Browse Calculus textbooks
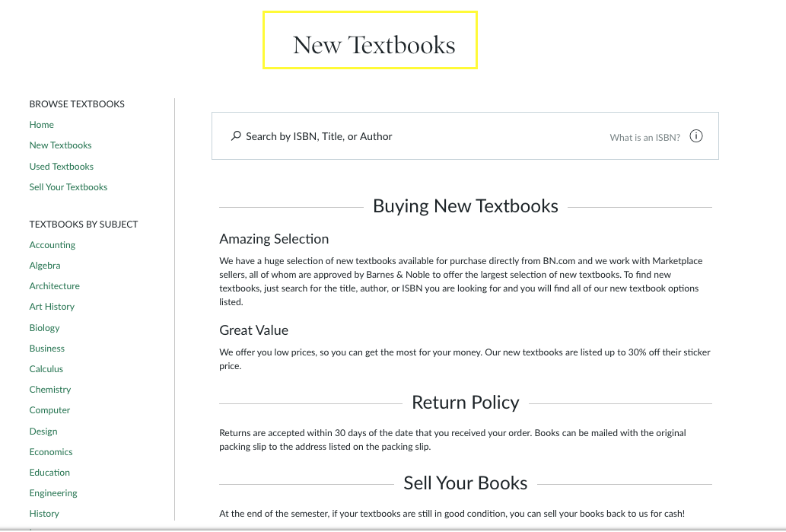This screenshot has width=786, height=532. (46, 368)
